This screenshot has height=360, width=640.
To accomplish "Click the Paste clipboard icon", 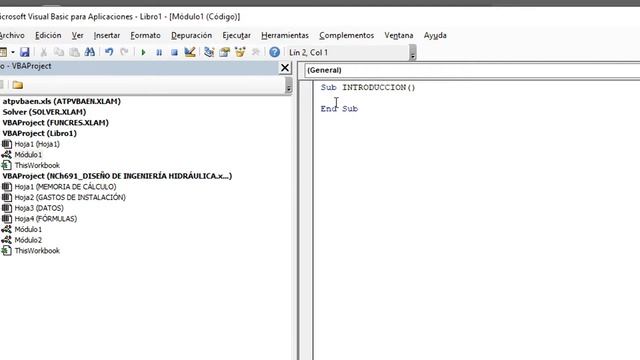I will pyautogui.click(x=74, y=52).
